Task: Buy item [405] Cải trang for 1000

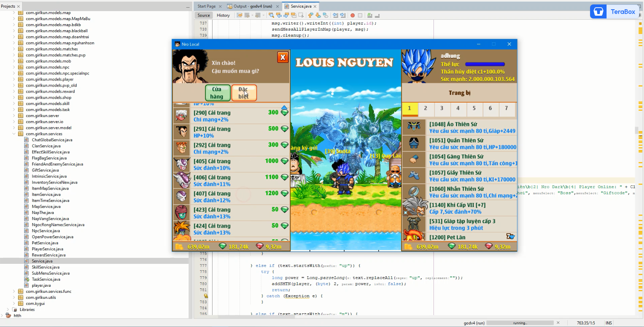Action: coord(231,165)
